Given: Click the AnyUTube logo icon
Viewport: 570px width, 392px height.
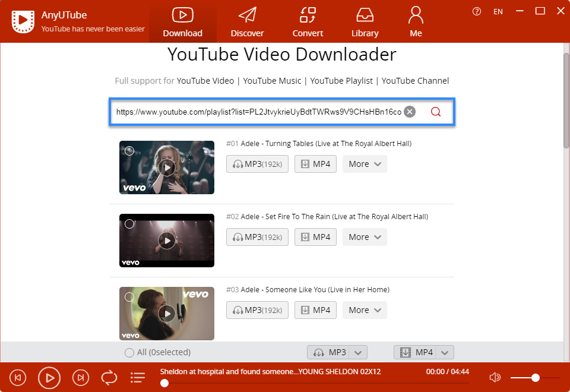Looking at the screenshot, I should point(23,21).
